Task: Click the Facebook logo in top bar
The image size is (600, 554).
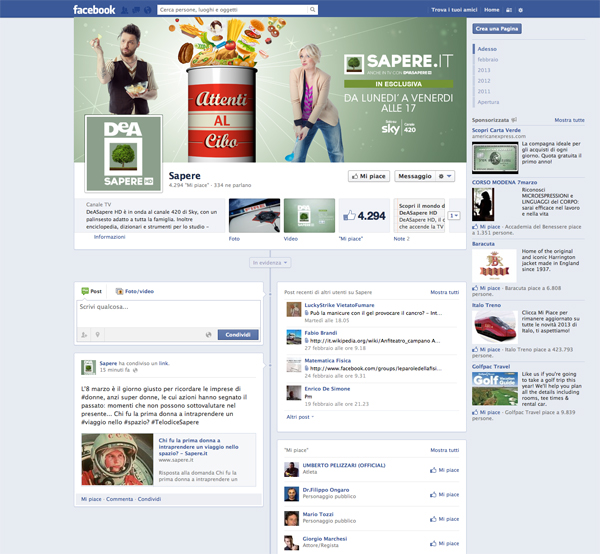Action: [x=94, y=10]
